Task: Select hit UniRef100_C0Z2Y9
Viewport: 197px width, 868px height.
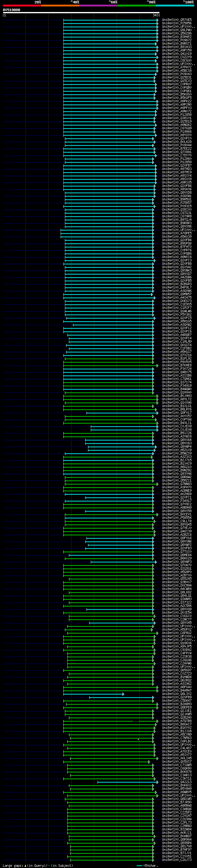Action: 177,57
